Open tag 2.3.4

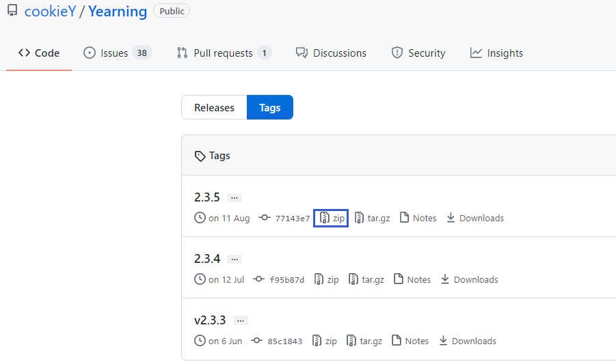click(x=207, y=259)
